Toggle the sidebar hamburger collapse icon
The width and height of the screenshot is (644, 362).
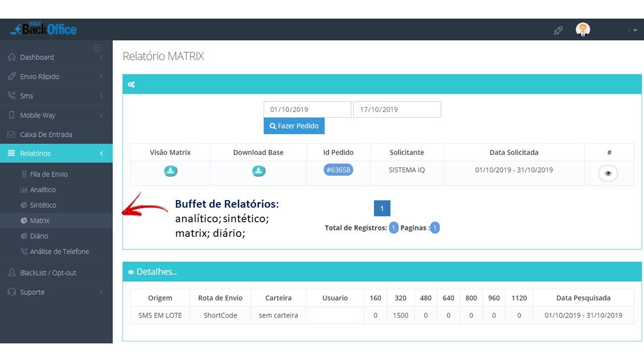[x=97, y=48]
